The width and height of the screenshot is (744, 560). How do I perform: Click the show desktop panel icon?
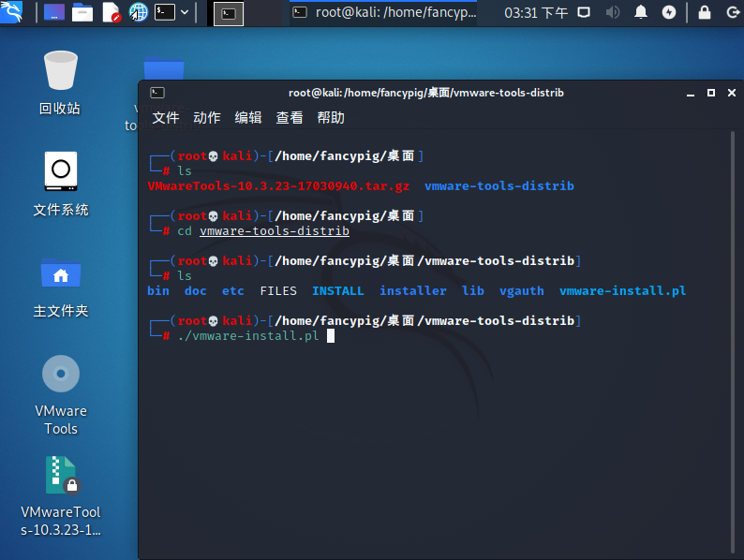pyautogui.click(x=54, y=12)
